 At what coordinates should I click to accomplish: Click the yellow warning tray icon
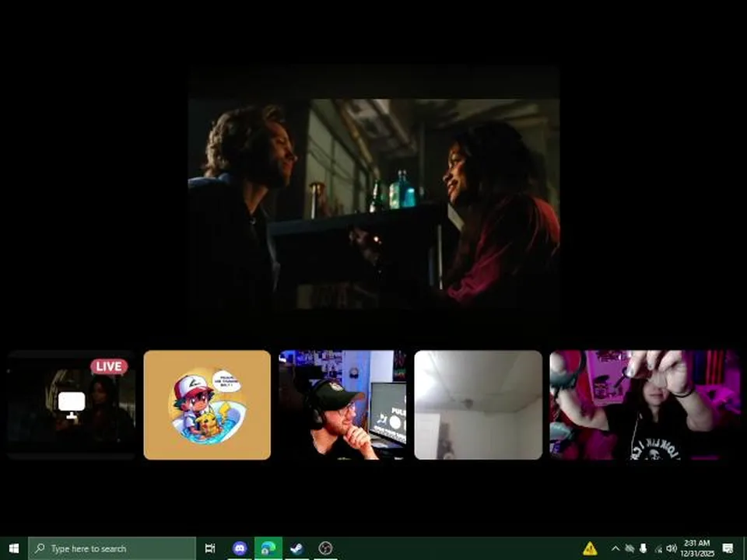click(x=590, y=548)
